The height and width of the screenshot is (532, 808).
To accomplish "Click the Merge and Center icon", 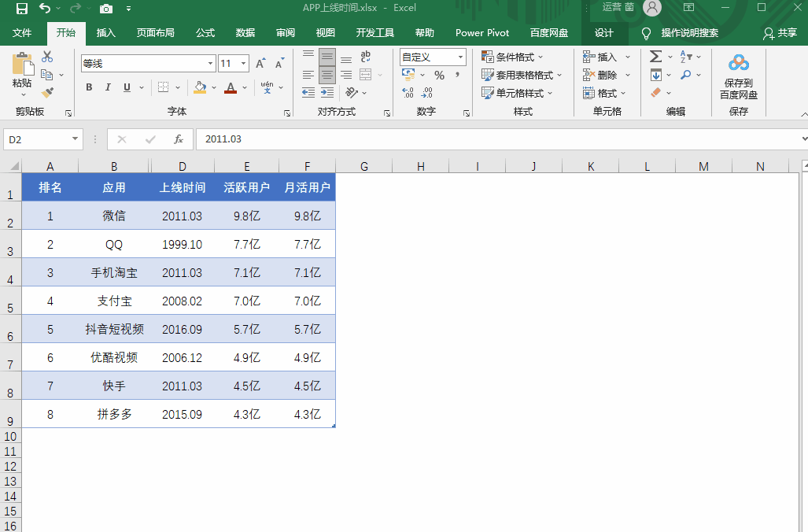I will 365,75.
